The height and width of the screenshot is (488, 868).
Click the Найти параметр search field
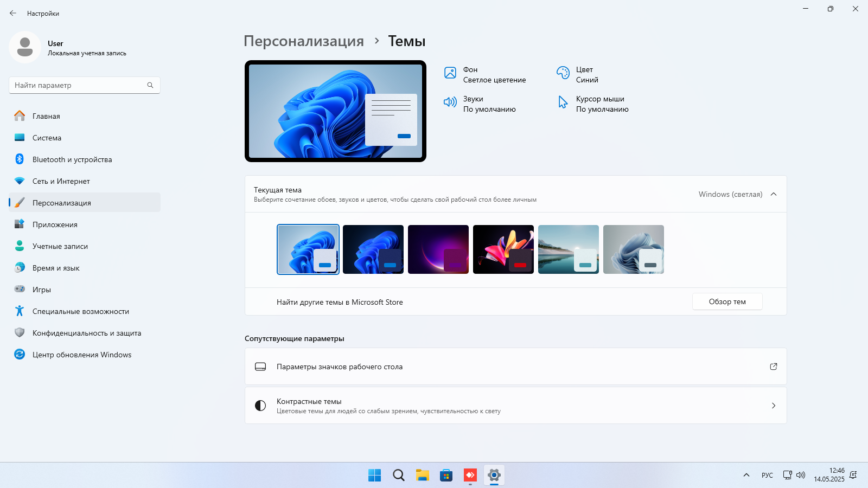85,85
